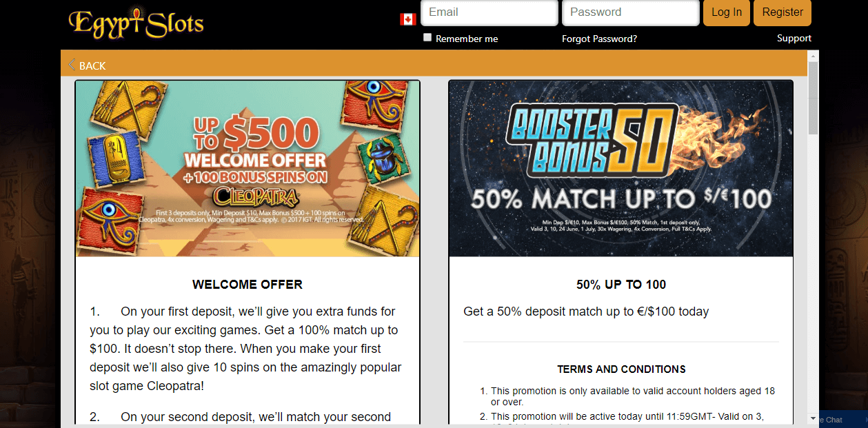Click the Log In button
This screenshot has height=428, width=868.
(x=727, y=12)
